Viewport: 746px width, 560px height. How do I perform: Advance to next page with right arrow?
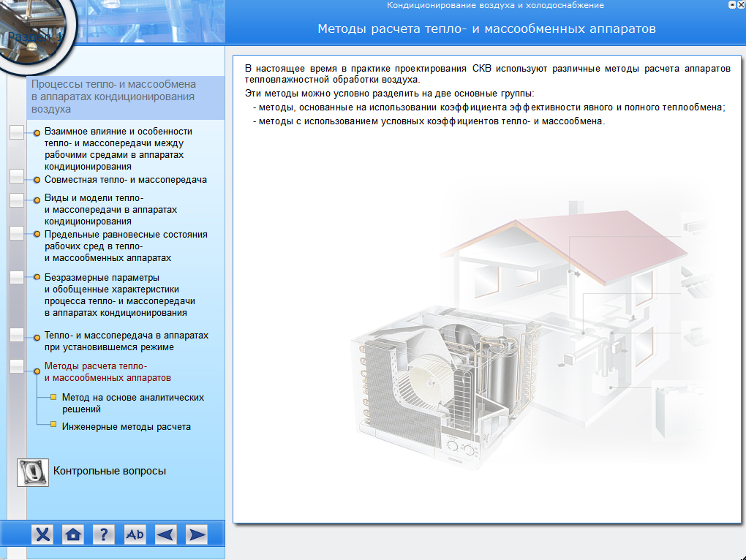pyautogui.click(x=196, y=534)
